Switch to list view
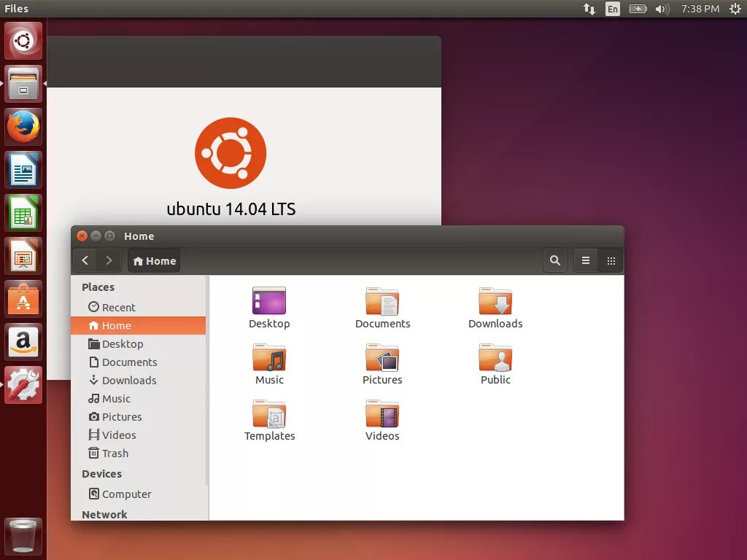747x560 pixels. pos(586,260)
